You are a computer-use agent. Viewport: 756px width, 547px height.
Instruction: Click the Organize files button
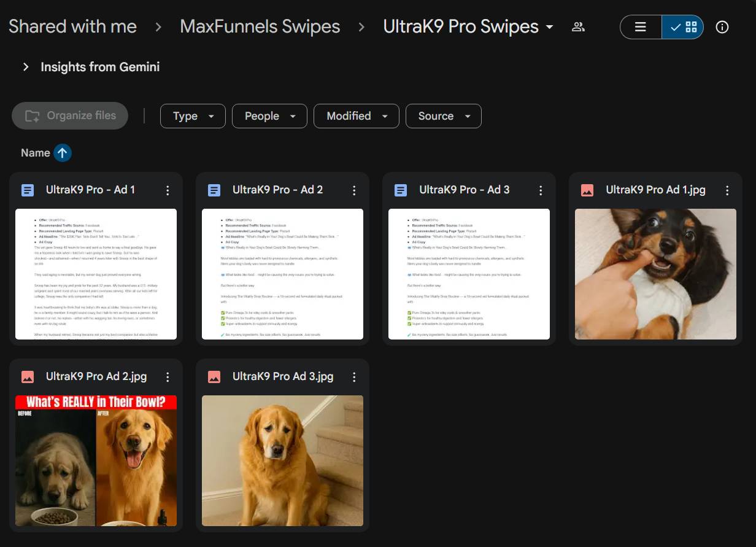click(70, 116)
